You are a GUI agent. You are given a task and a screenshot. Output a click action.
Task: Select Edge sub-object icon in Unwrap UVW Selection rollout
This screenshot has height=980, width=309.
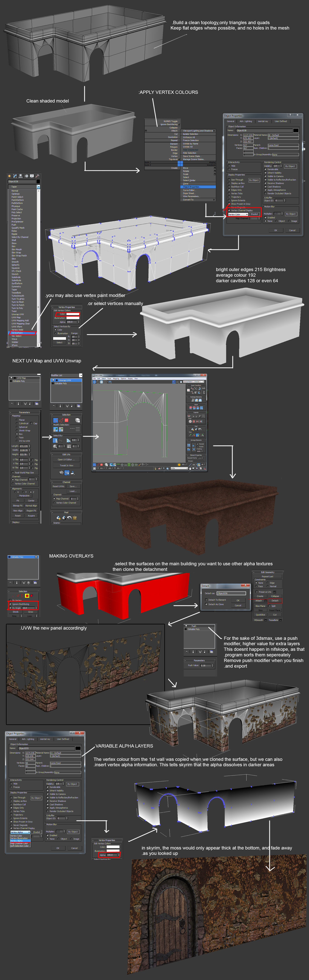click(x=61, y=420)
